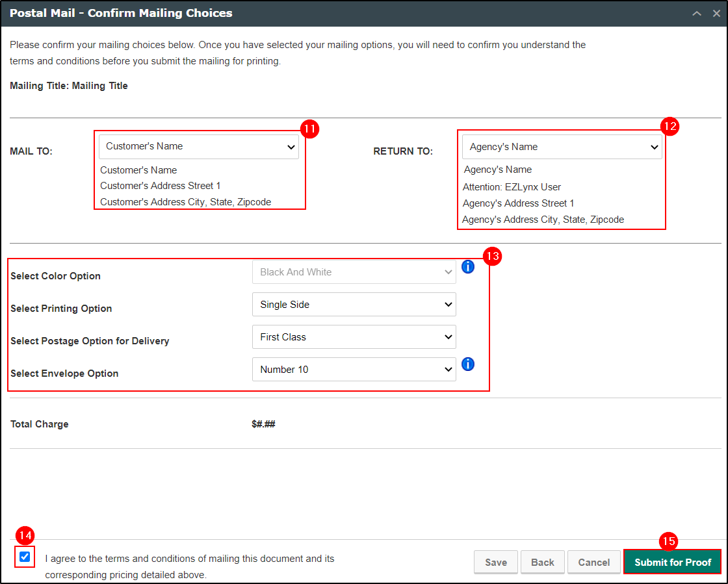Open the Black And White color dropdown
The width and height of the screenshot is (728, 584).
tap(354, 272)
